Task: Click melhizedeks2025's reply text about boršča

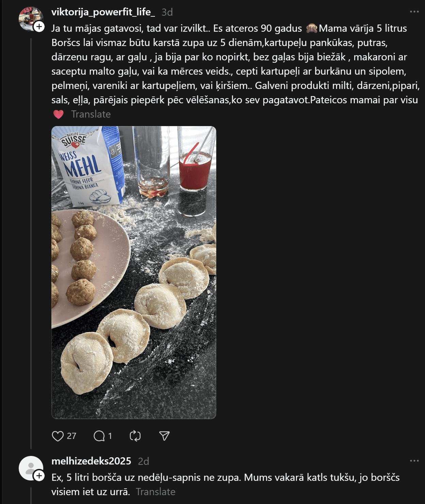Action: [x=225, y=477]
